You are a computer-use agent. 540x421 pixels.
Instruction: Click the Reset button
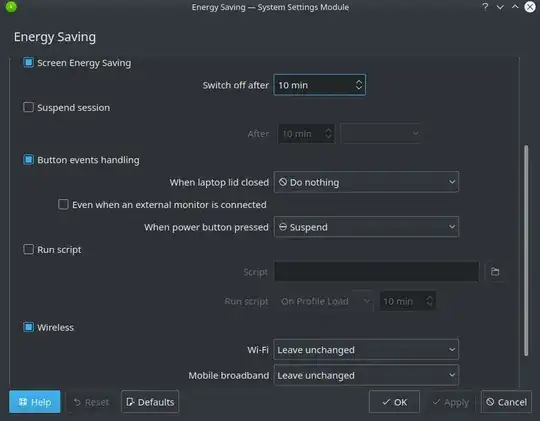click(x=91, y=402)
